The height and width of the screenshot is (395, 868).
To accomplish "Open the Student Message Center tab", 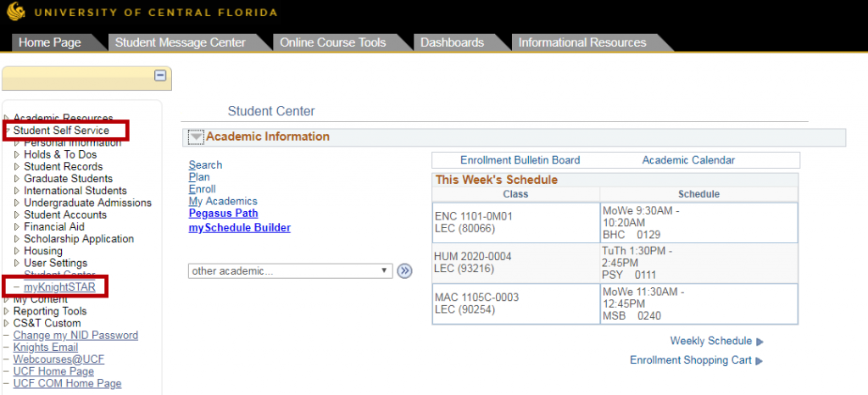I will [x=181, y=42].
